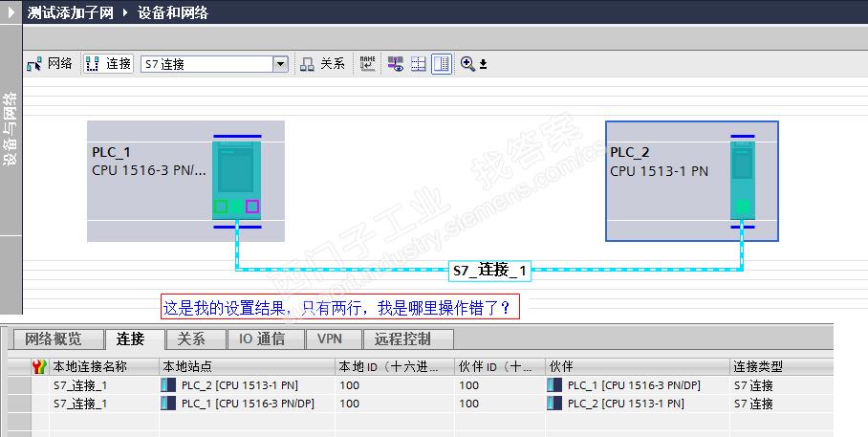Screen dimensions: 868x437
Task: Click the zoom magnifier icon
Action: (x=467, y=64)
